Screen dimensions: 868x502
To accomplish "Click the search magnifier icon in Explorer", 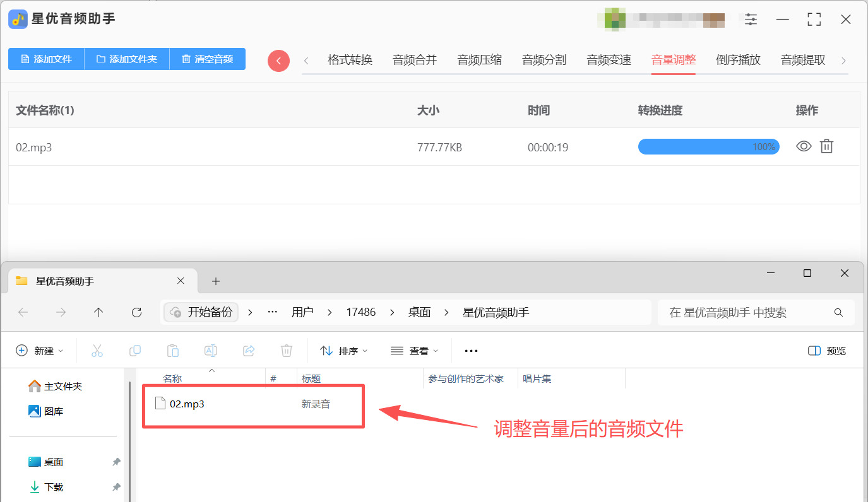I will (838, 312).
